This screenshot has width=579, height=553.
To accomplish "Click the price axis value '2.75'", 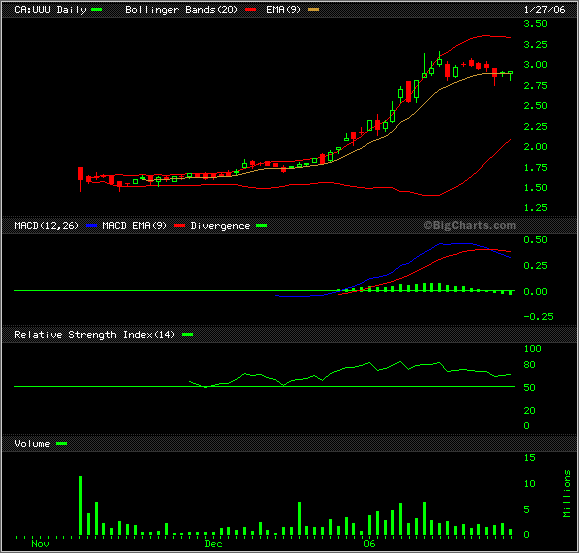I will 535,85.
